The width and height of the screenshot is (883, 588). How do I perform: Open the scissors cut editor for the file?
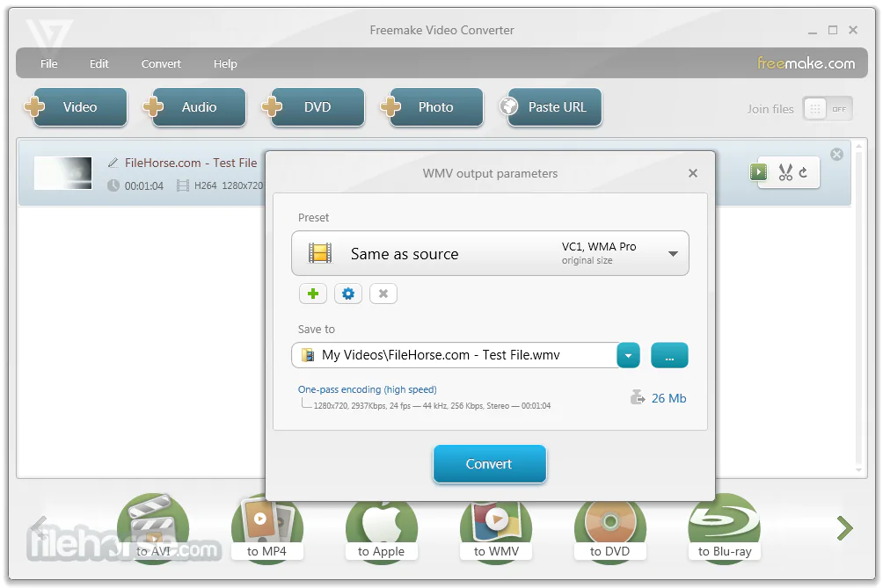785,172
